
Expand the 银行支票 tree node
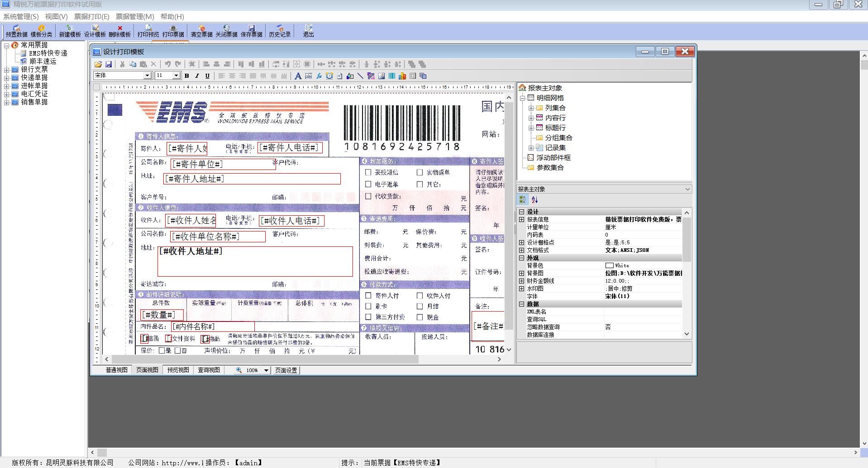pos(7,70)
